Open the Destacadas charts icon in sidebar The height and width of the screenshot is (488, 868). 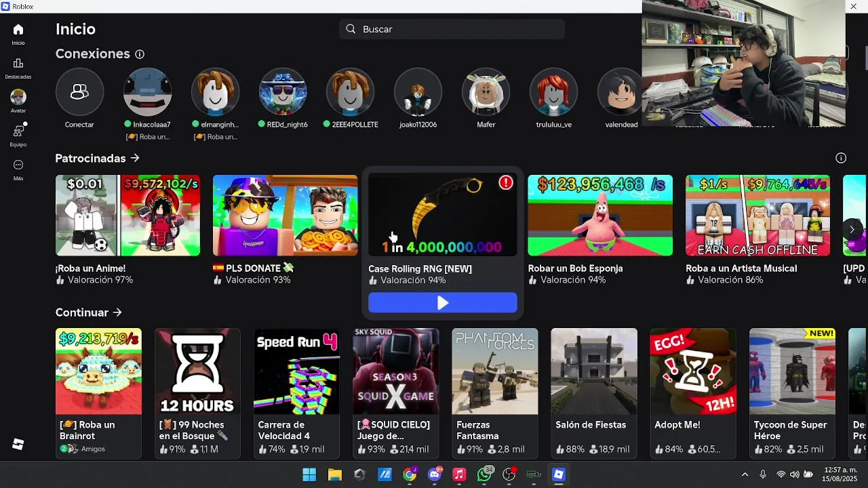[x=18, y=63]
